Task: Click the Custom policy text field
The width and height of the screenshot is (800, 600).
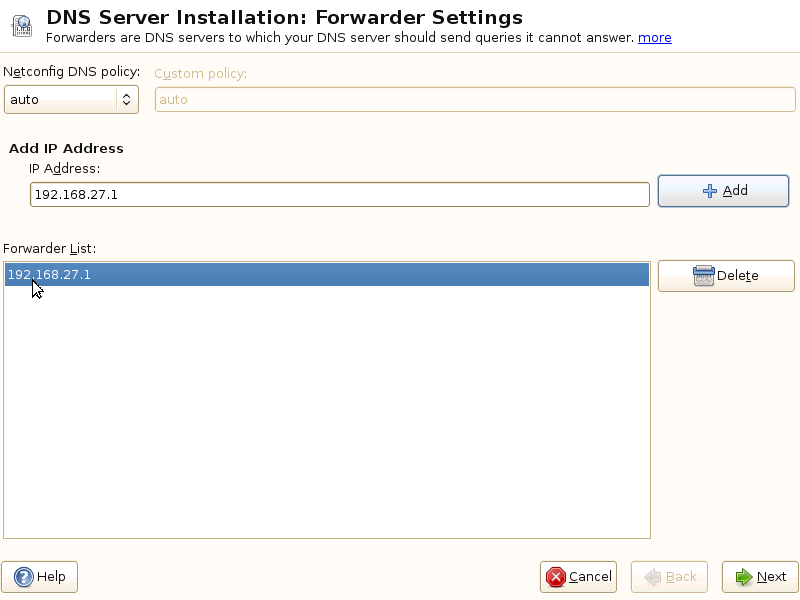Action: point(475,99)
